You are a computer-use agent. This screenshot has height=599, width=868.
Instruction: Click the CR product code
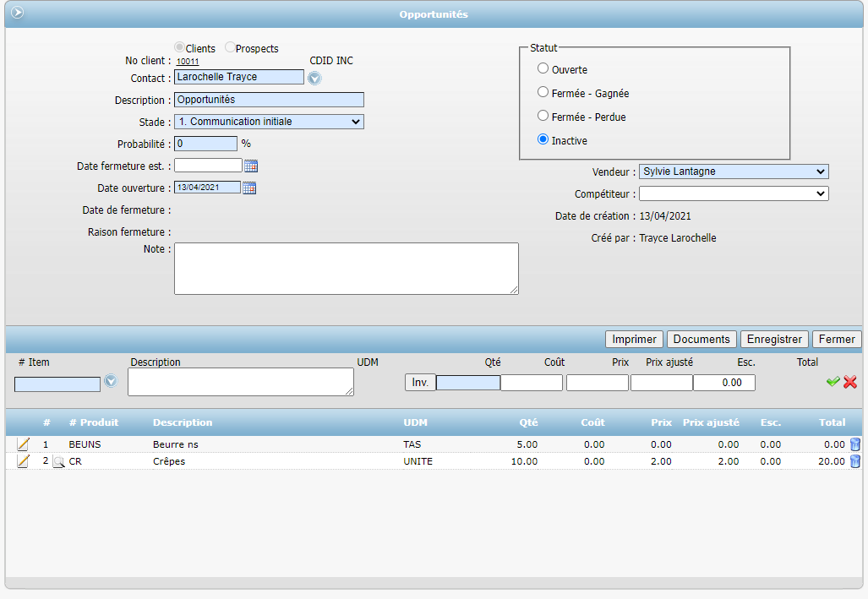pos(75,461)
